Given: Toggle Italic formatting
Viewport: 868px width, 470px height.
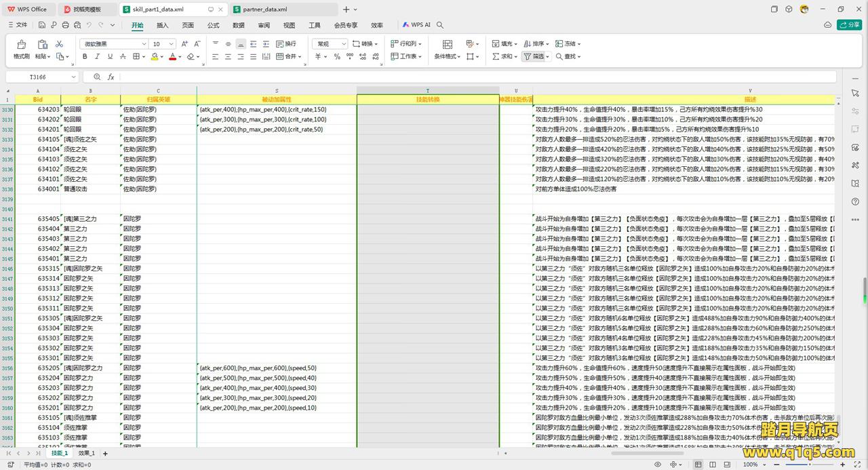Looking at the screenshot, I should (98, 57).
